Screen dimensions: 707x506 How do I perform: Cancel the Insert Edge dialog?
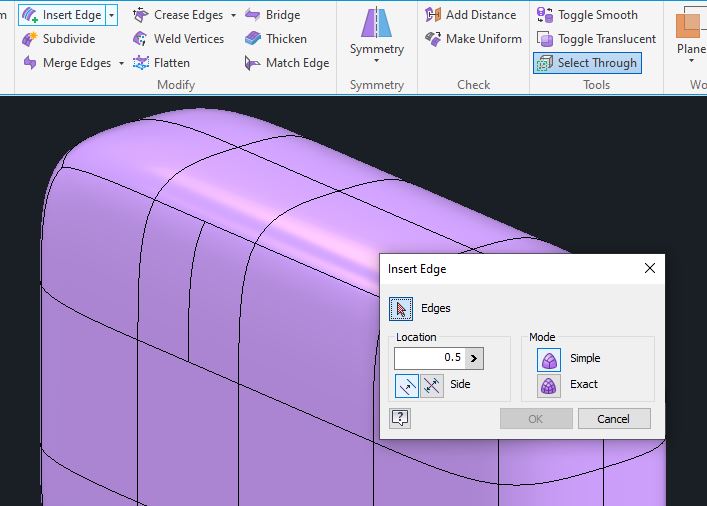coord(614,419)
